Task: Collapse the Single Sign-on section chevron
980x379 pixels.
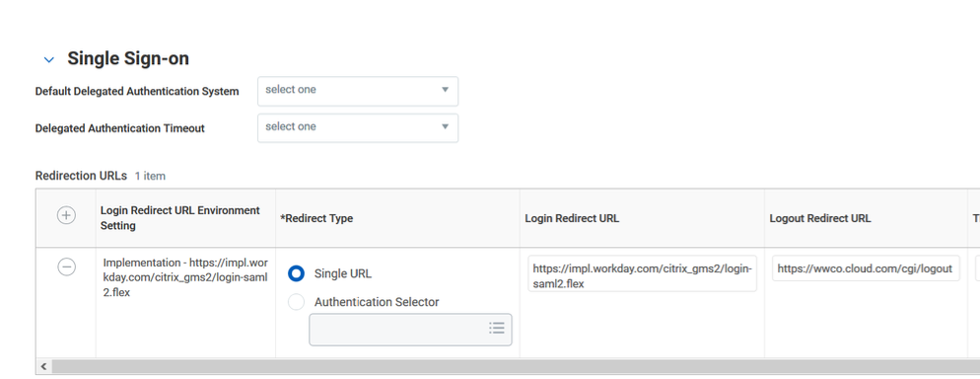Action: click(48, 59)
